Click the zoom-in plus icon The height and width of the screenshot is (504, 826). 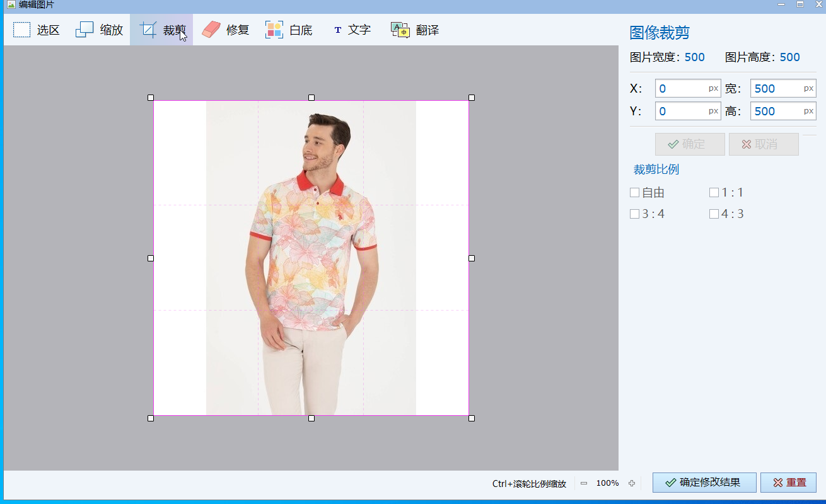[x=632, y=483]
